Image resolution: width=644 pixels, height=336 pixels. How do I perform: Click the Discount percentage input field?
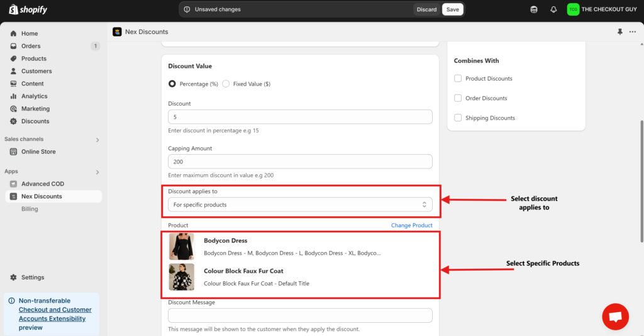pyautogui.click(x=300, y=117)
